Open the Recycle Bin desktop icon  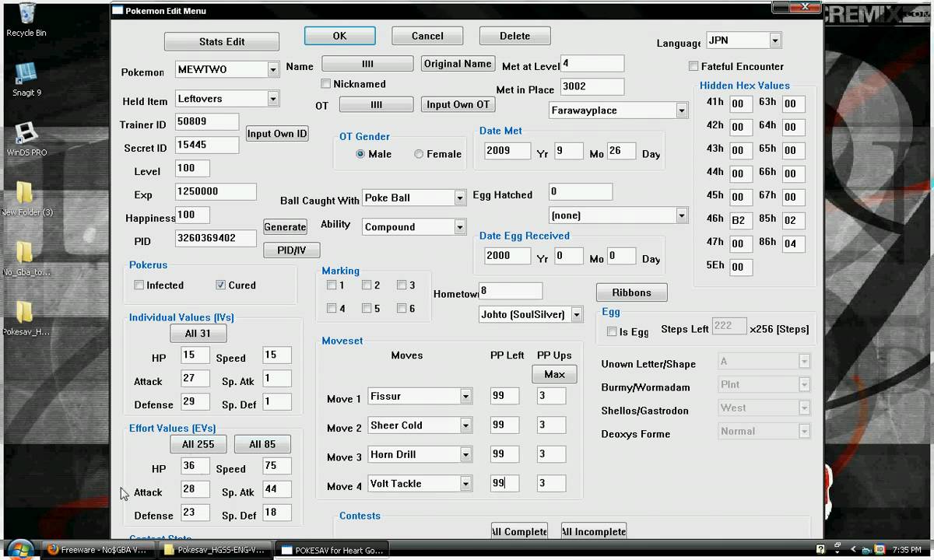pos(26,19)
